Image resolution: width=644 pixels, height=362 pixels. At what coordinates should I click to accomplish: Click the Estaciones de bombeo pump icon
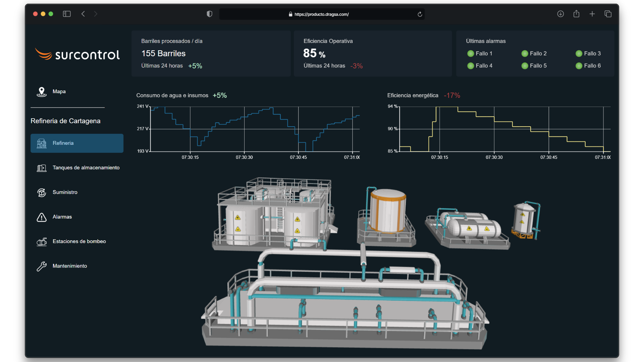coord(42,242)
